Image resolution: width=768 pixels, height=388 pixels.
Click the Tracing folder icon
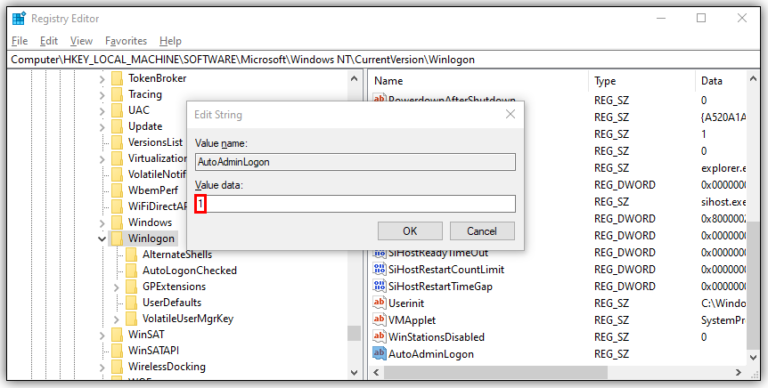(117, 94)
